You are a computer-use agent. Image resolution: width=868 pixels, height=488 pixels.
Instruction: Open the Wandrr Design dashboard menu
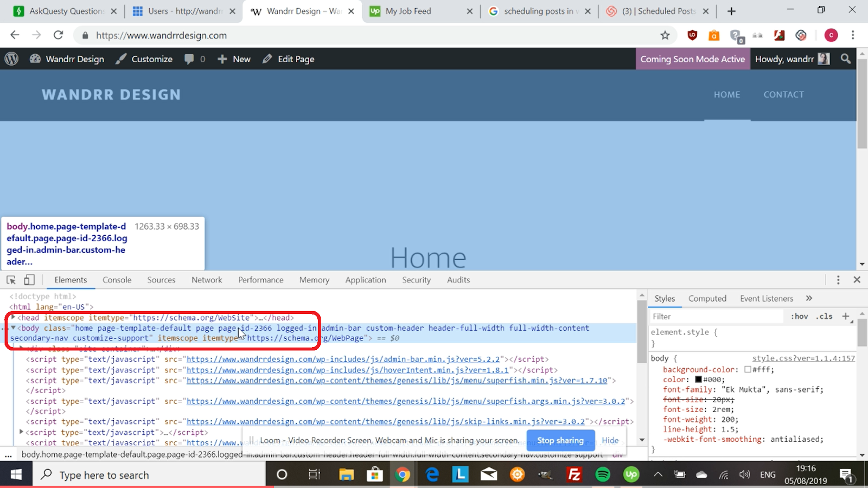67,59
